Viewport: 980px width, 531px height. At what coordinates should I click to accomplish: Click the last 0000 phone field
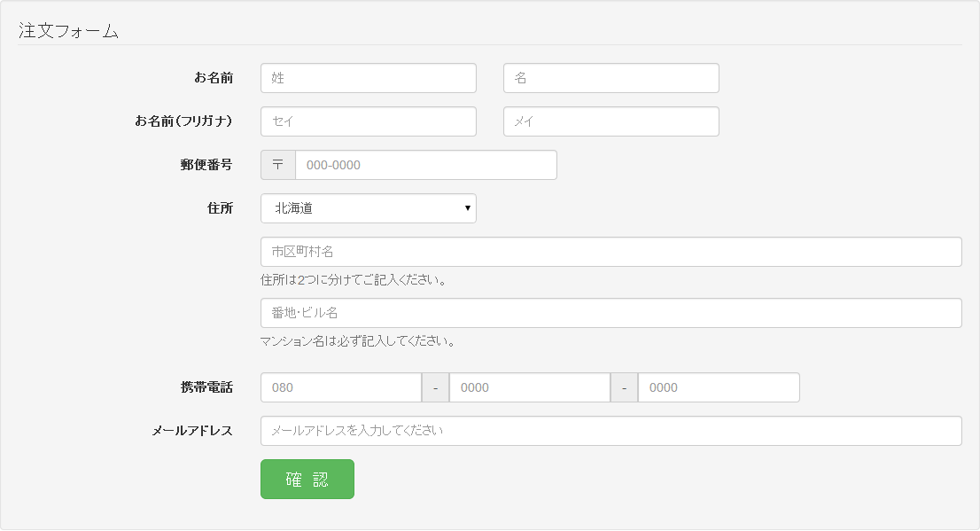(x=718, y=387)
